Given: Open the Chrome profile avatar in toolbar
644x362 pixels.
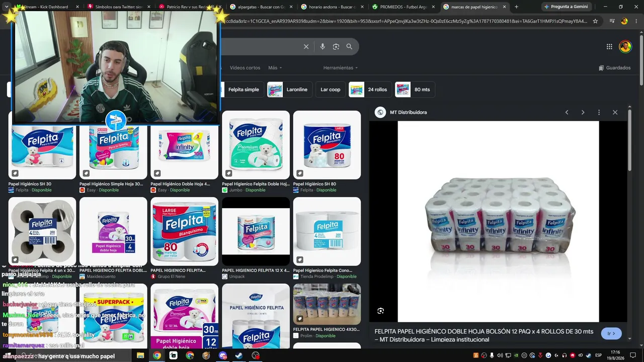Looking at the screenshot, I should [624, 21].
